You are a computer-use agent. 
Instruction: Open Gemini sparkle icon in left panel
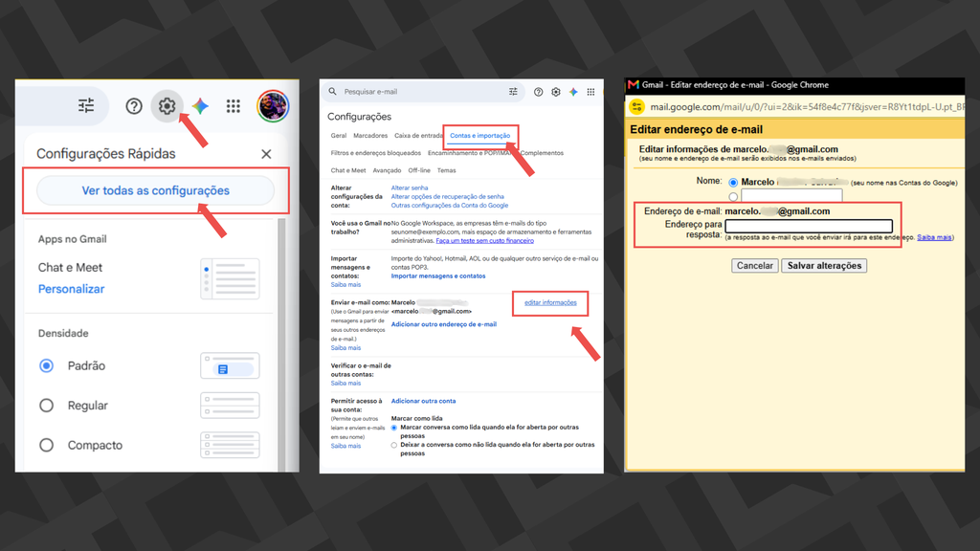[200, 106]
